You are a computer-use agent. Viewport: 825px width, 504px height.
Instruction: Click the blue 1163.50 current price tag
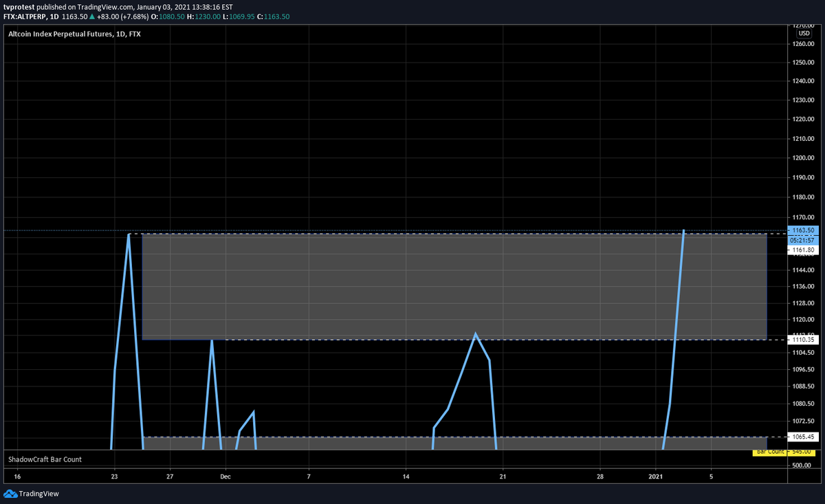tap(803, 230)
